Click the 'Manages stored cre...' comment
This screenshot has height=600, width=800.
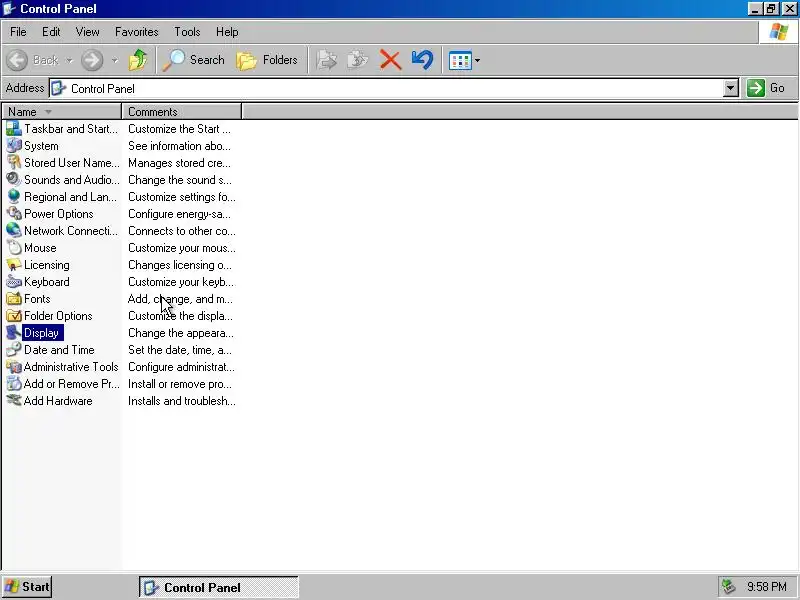(x=179, y=163)
